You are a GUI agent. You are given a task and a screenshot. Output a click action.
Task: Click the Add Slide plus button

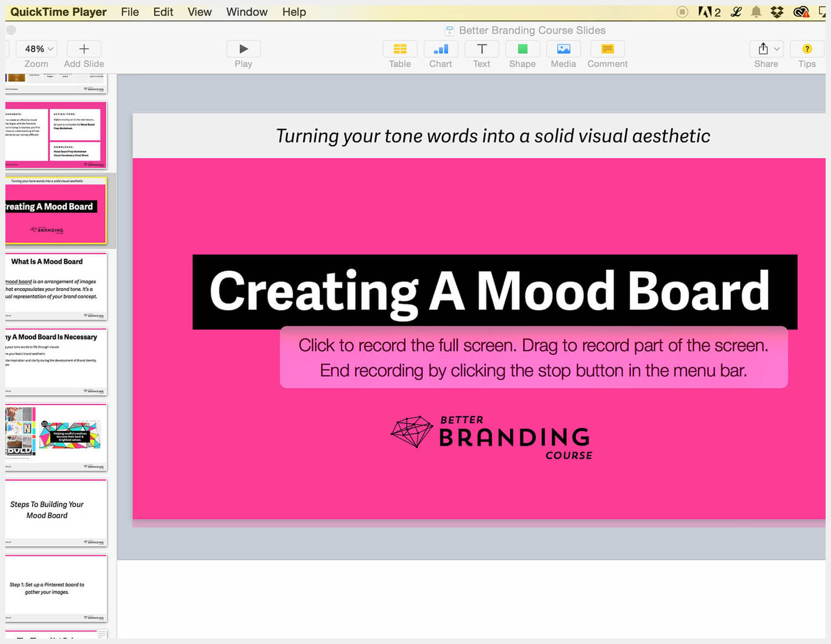click(x=84, y=49)
